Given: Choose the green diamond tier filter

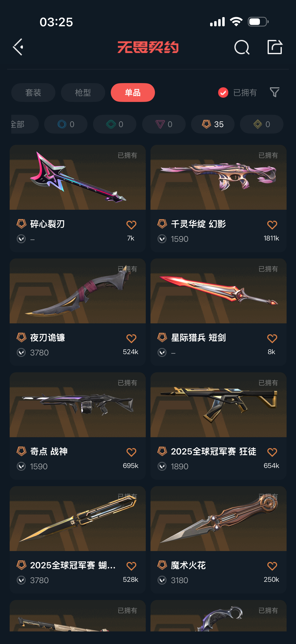Looking at the screenshot, I should (115, 124).
